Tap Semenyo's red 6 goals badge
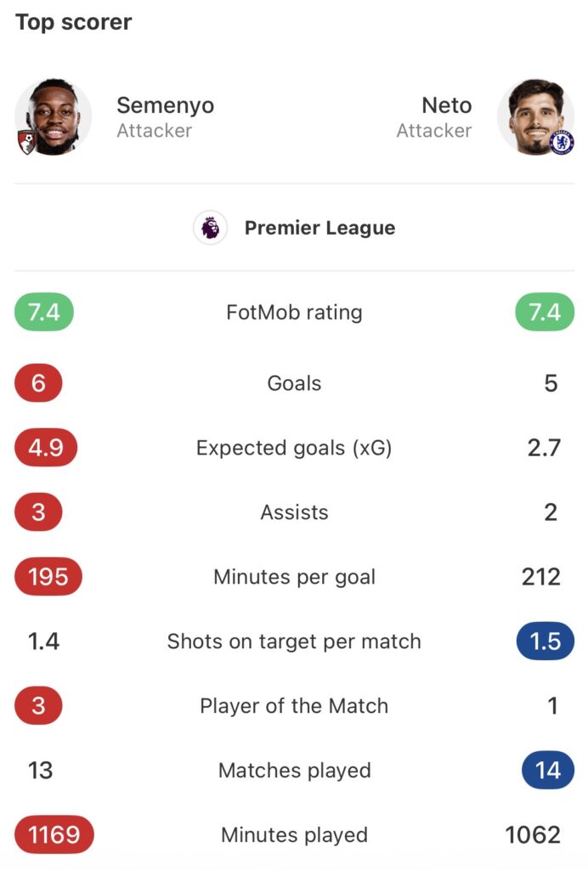This screenshot has height=870, width=588. (x=38, y=383)
